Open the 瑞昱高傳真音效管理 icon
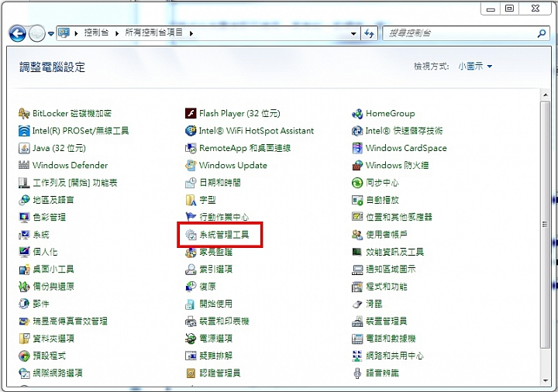Screen dimensions: 558x392 [24, 322]
